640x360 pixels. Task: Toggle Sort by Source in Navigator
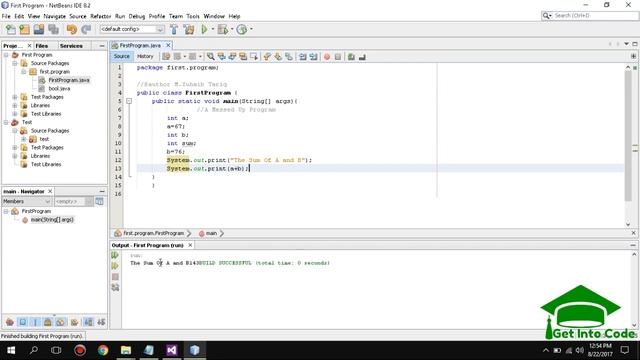point(101,322)
